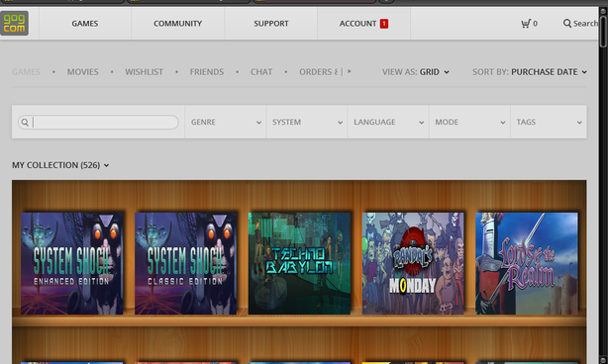608x364 pixels.
Task: Open System Shock Enhanced Edition cover
Action: pos(71,263)
